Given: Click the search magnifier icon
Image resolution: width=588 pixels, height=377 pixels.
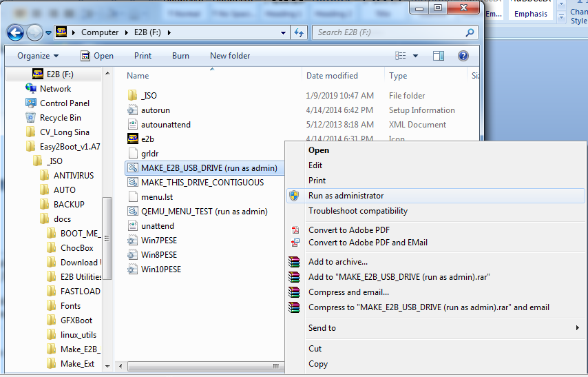Looking at the screenshot, I should tap(470, 32).
